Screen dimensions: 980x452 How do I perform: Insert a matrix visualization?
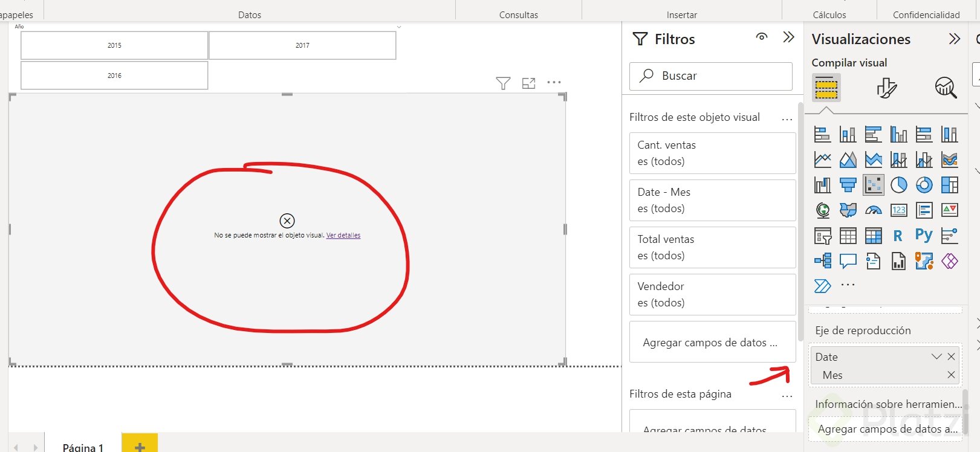[873, 236]
